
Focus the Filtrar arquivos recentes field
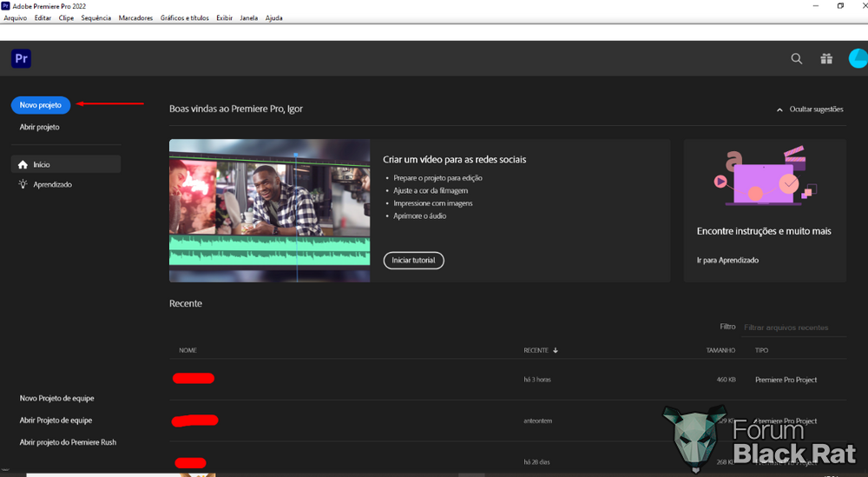click(x=794, y=328)
